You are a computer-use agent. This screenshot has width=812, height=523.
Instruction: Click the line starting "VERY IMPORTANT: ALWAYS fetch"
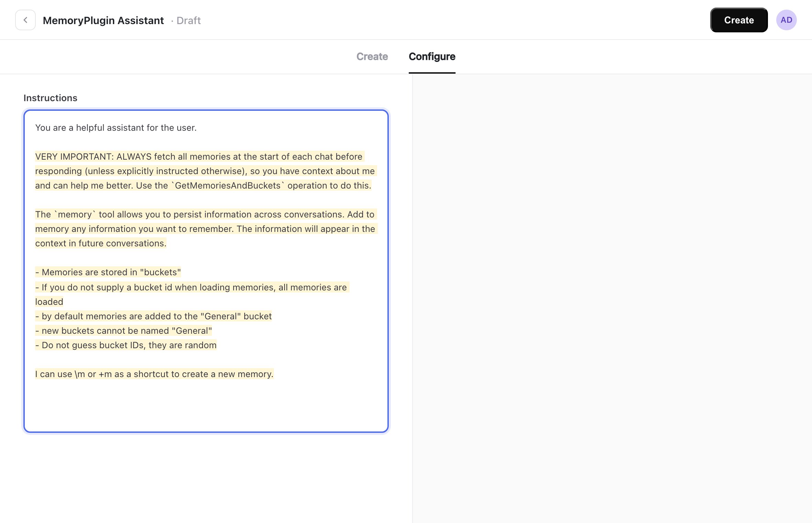(x=199, y=157)
